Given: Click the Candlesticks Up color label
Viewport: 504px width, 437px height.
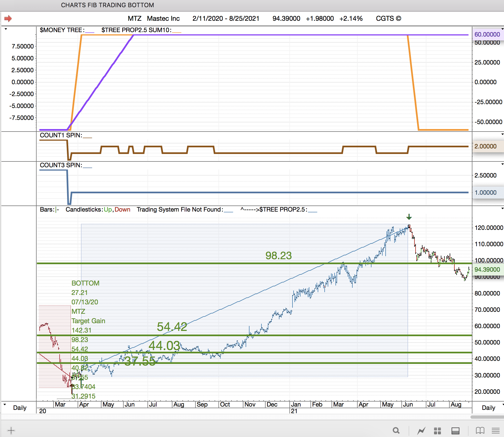Looking at the screenshot, I should 108,210.
